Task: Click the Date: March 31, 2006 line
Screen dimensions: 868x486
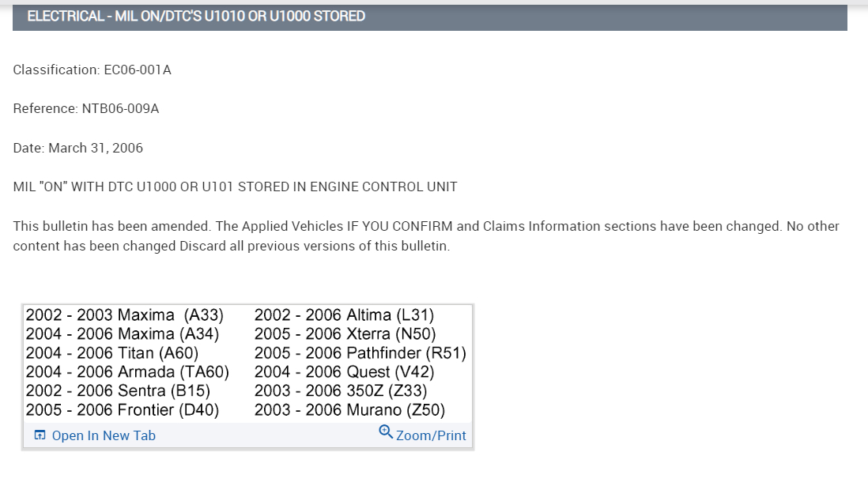Action: click(x=78, y=148)
